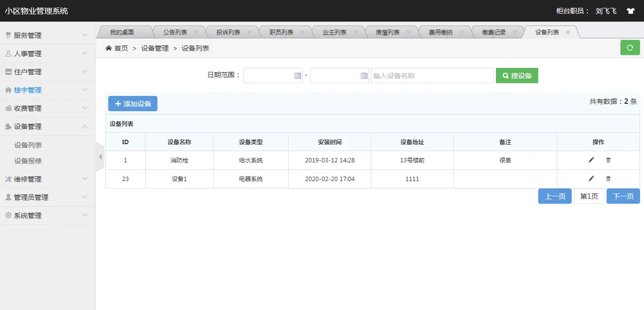Click the 第1页 page indicator
The width and height of the screenshot is (644, 310).
[589, 196]
